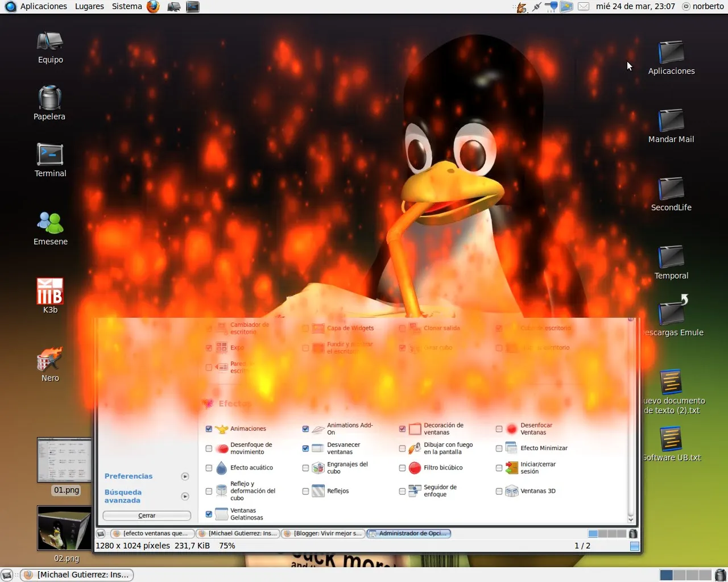Viewport: 728px width, 582px height.
Task: Open the Temporal desktop folder
Action: pyautogui.click(x=671, y=257)
